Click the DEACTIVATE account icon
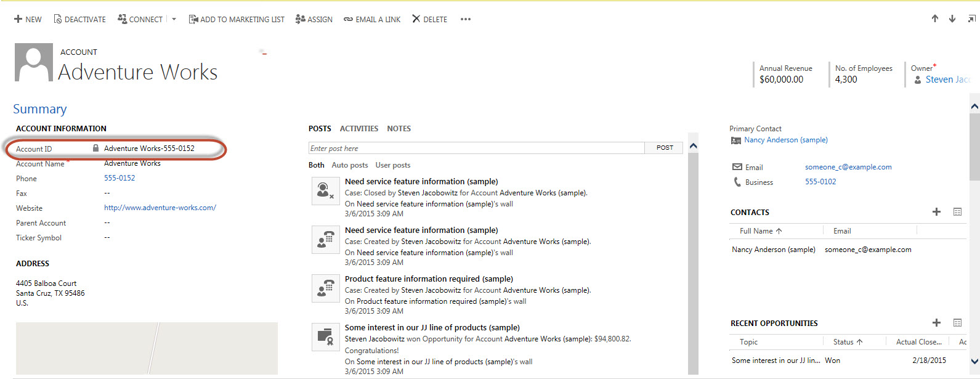 click(57, 19)
